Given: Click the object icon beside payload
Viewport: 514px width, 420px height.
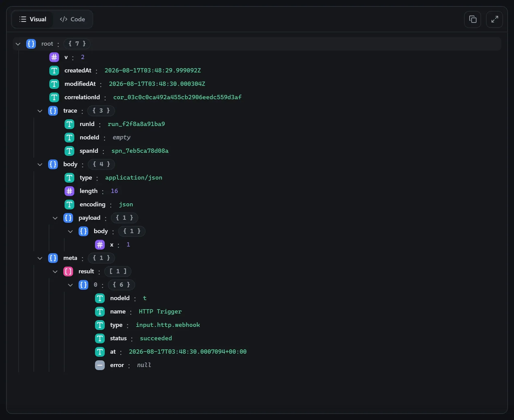Looking at the screenshot, I should (68, 218).
